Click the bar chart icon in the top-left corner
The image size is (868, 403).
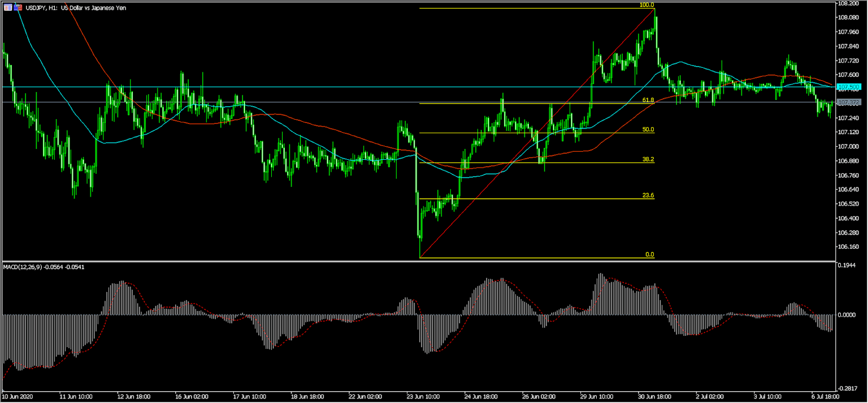click(x=8, y=7)
